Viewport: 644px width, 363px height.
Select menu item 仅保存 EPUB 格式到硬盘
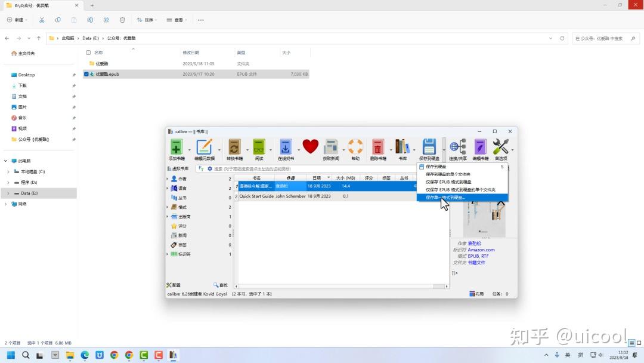pyautogui.click(x=463, y=182)
